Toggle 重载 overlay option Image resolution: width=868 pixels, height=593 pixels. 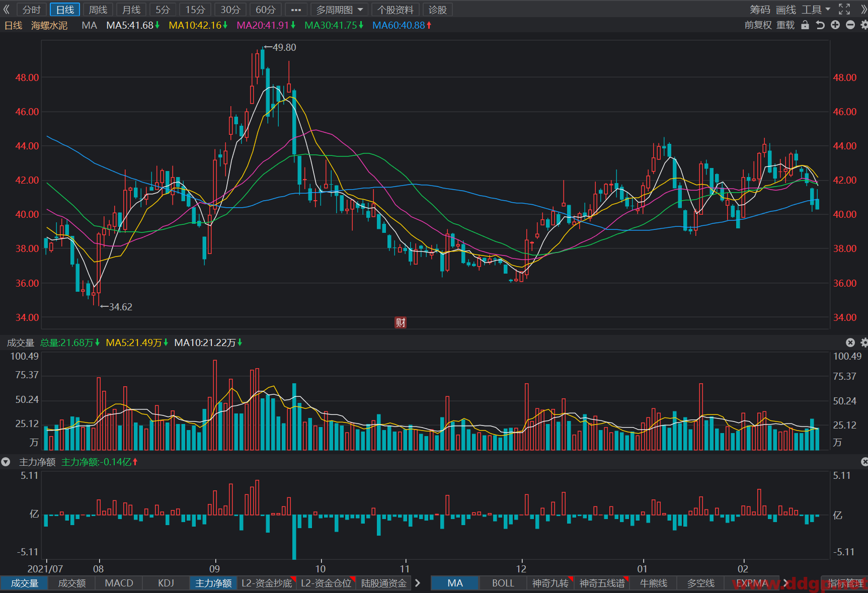(x=785, y=25)
